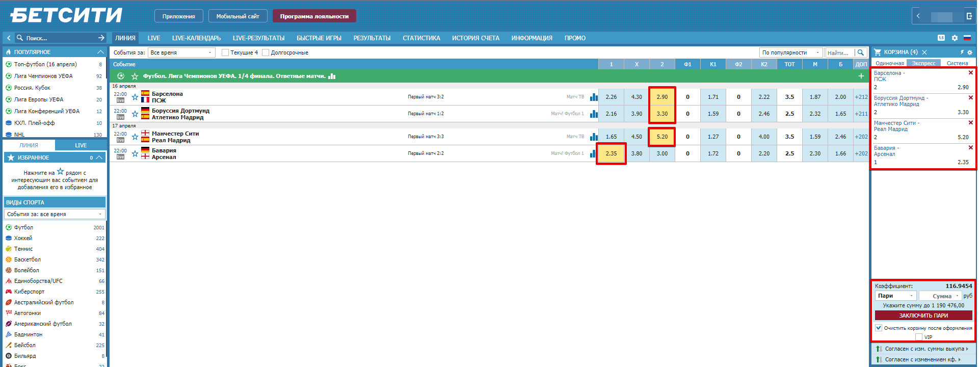Open the Программа лояльности button
The height and width of the screenshot is (367, 980).
click(x=314, y=16)
